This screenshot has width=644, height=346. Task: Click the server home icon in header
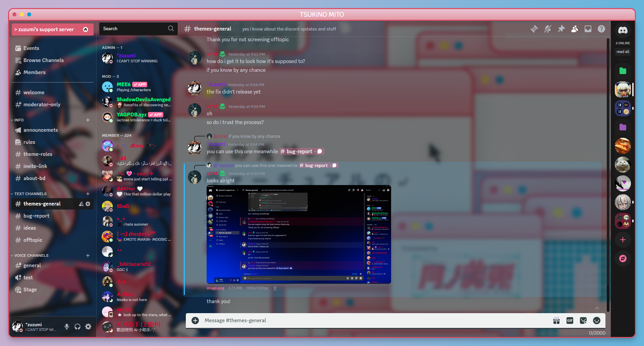click(86, 30)
